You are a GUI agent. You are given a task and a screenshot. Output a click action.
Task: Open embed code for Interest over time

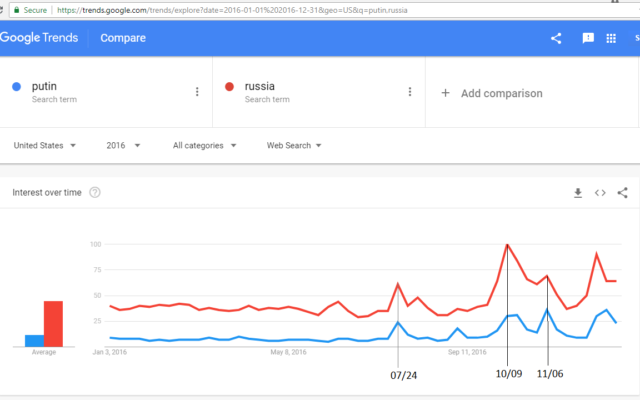coord(600,193)
